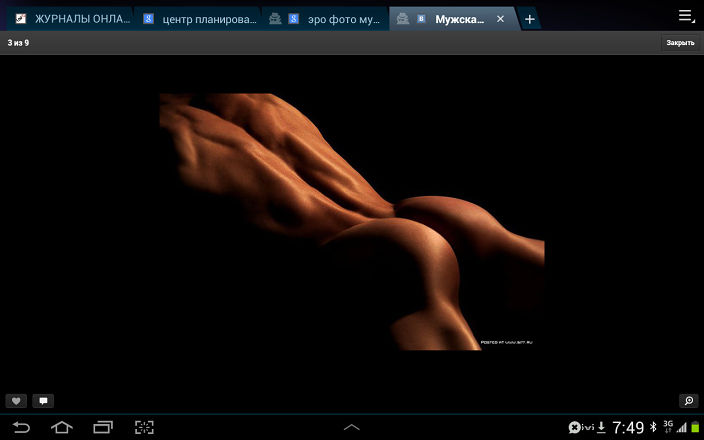Tap the magnifier zoom button
Viewport: 704px width, 440px height.
688,401
